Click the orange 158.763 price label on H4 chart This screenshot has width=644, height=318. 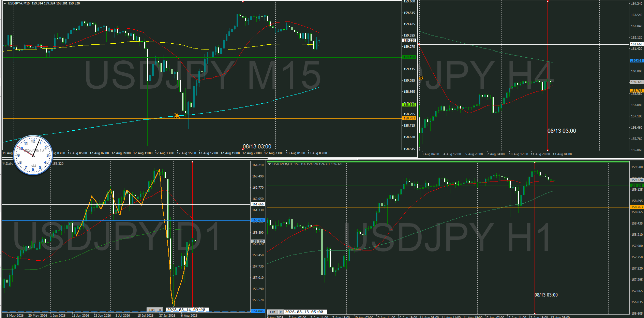(636, 91)
